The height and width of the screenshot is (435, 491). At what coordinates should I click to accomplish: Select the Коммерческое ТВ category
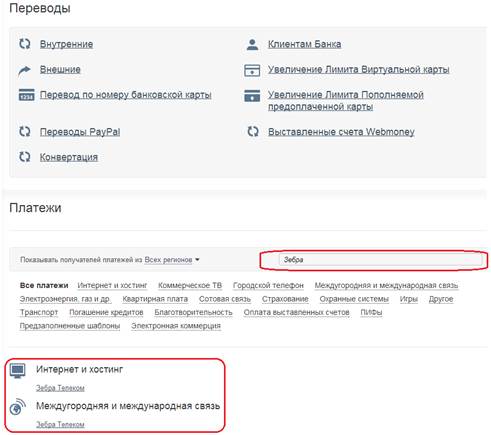point(190,285)
